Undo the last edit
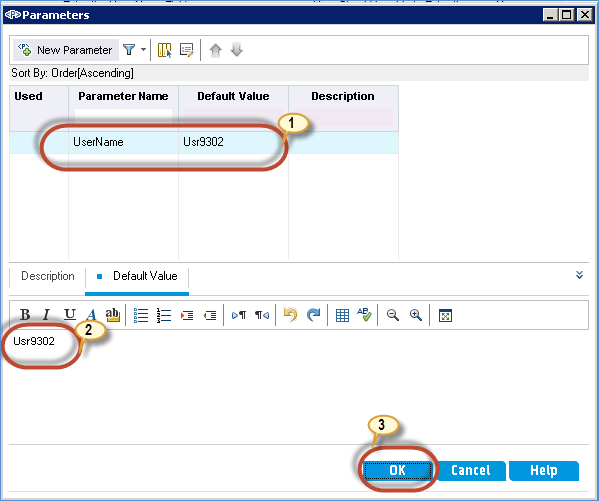The height and width of the screenshot is (501, 599). [x=290, y=315]
